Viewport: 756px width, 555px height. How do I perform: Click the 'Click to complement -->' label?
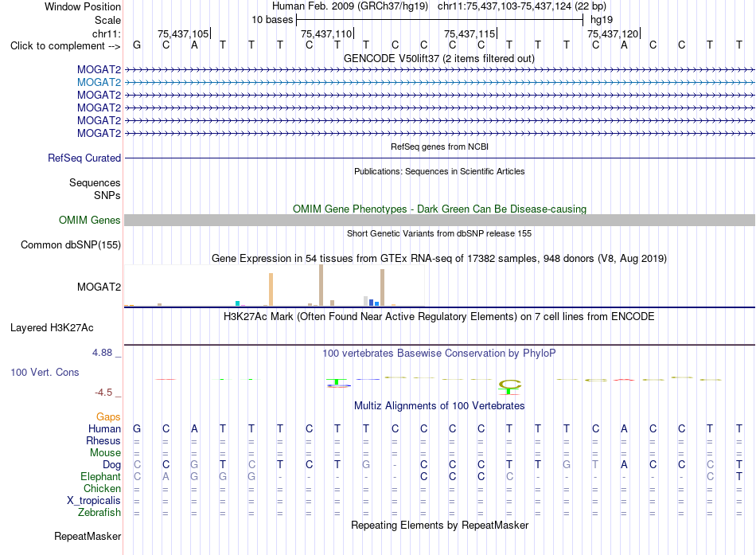pyautogui.click(x=65, y=46)
